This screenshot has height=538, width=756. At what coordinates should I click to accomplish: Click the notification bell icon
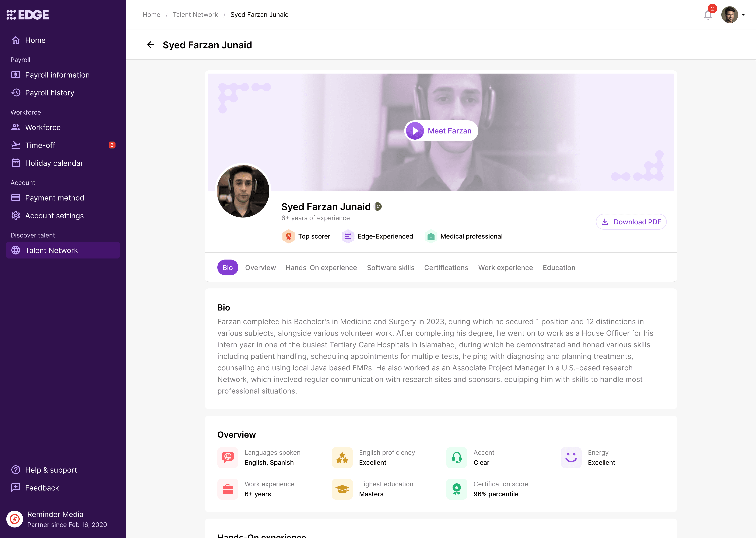pyautogui.click(x=708, y=15)
